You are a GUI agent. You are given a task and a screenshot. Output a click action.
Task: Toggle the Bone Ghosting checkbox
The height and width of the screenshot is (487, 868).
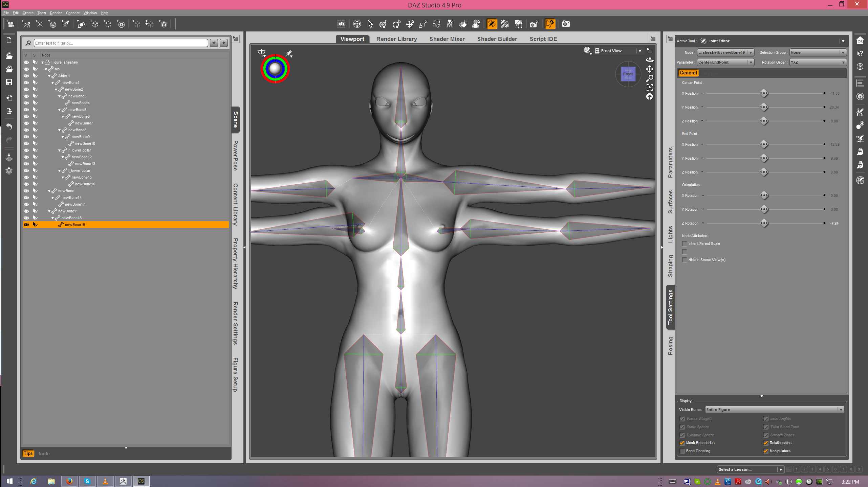pos(682,451)
